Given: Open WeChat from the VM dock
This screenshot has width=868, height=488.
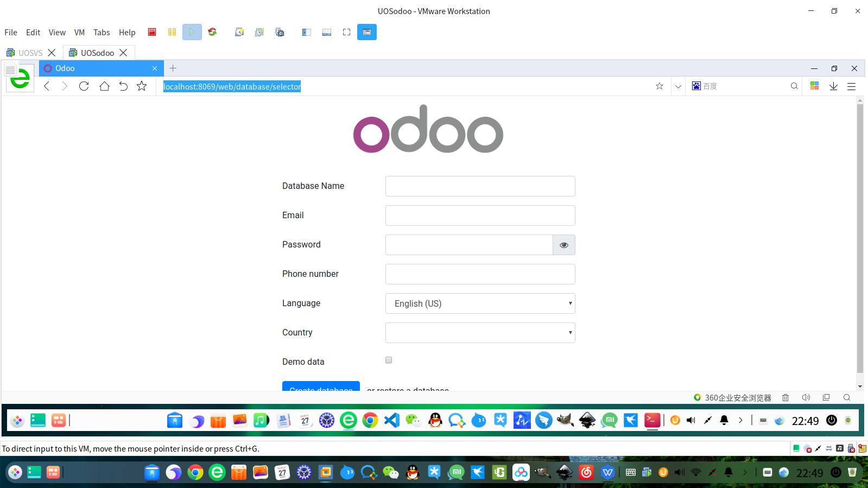Looking at the screenshot, I should 414,420.
